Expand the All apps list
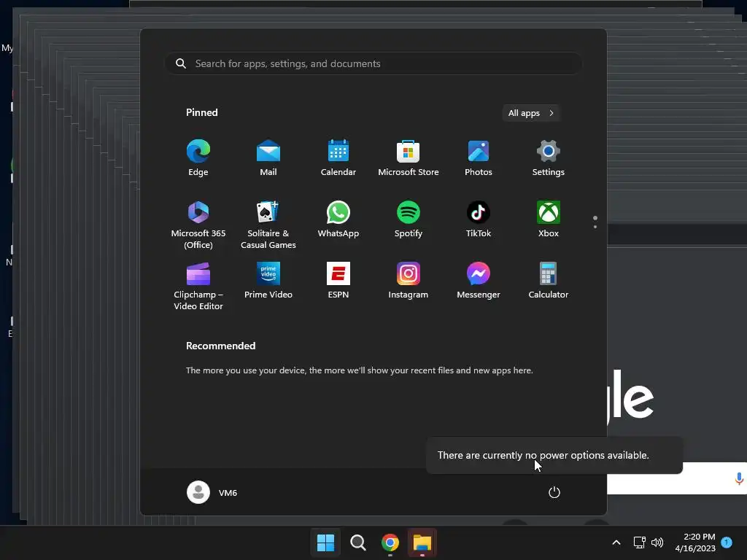 [x=531, y=113]
